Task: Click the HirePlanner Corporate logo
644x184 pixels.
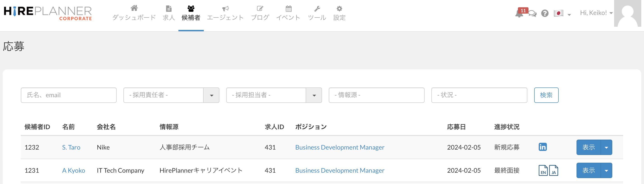Action: (x=48, y=13)
